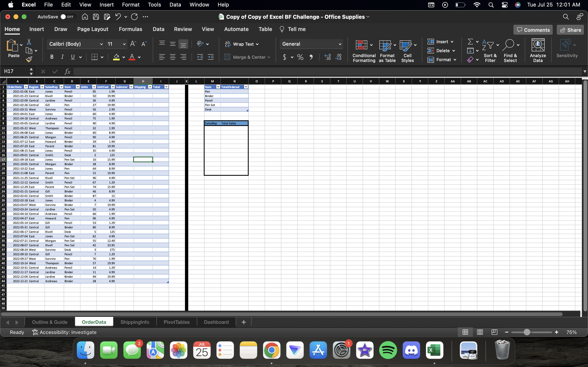Switch to the PivotTables sheet tab

click(x=176, y=322)
